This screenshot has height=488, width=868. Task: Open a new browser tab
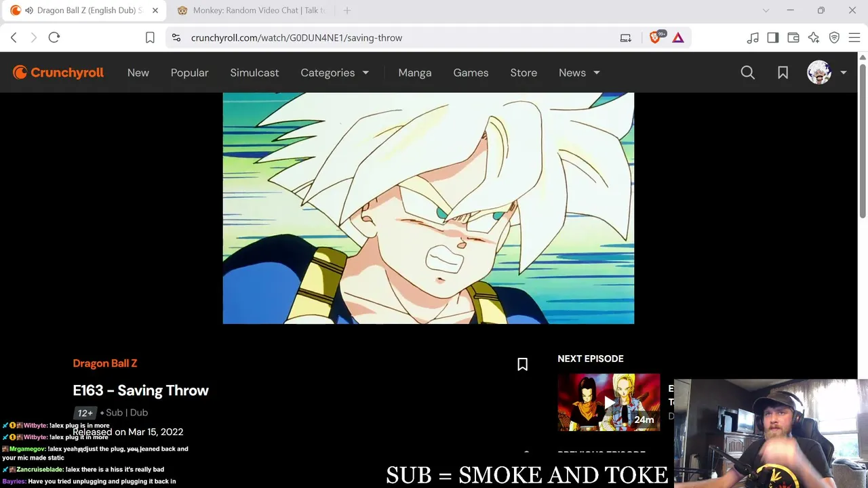click(347, 11)
